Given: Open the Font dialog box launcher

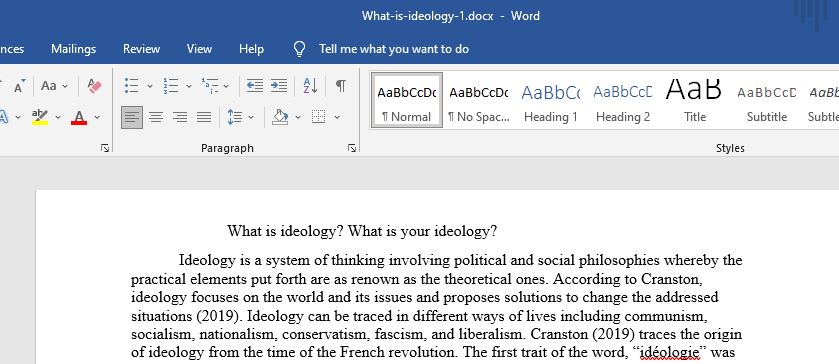Looking at the screenshot, I should pyautogui.click(x=105, y=148).
